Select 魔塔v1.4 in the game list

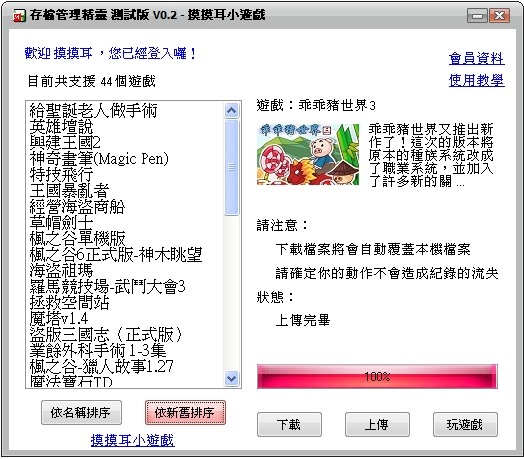125,319
